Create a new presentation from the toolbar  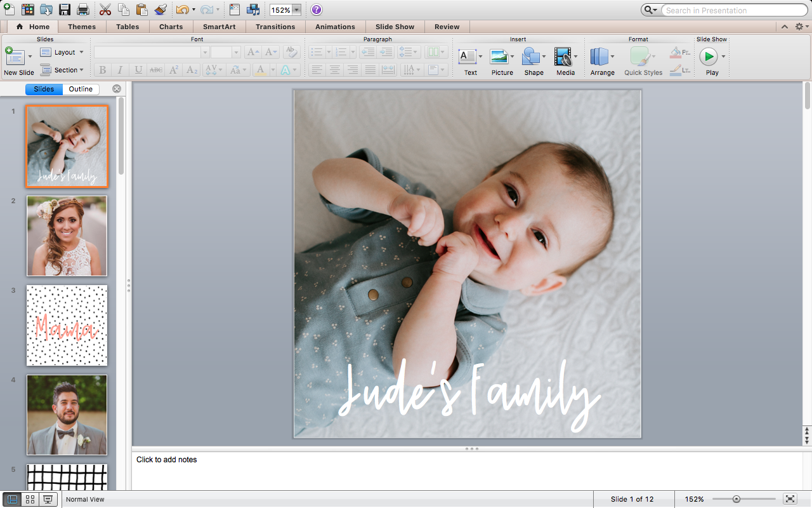pos(9,10)
